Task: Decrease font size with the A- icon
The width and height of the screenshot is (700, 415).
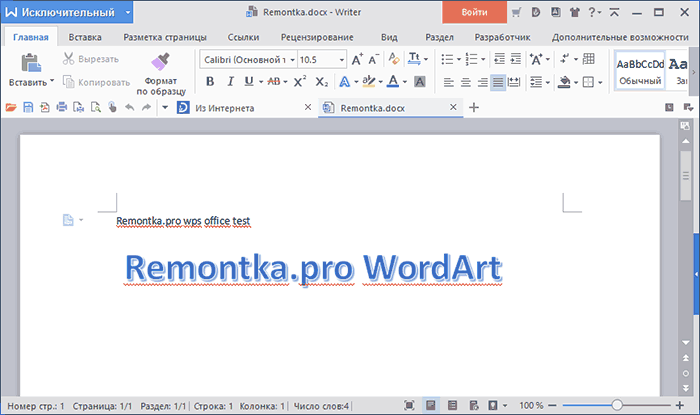Action: pos(373,59)
